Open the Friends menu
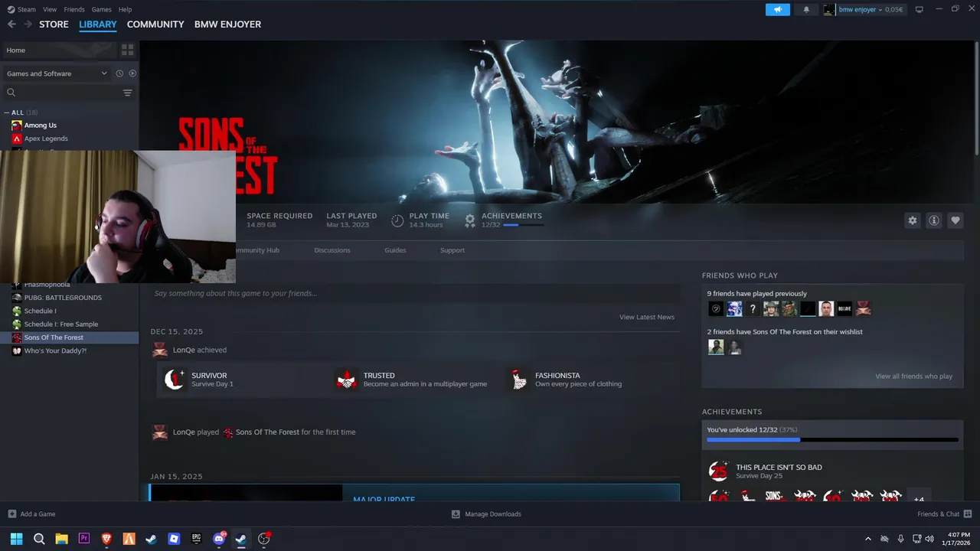Screen dimensions: 980x551 pyautogui.click(x=74, y=9)
